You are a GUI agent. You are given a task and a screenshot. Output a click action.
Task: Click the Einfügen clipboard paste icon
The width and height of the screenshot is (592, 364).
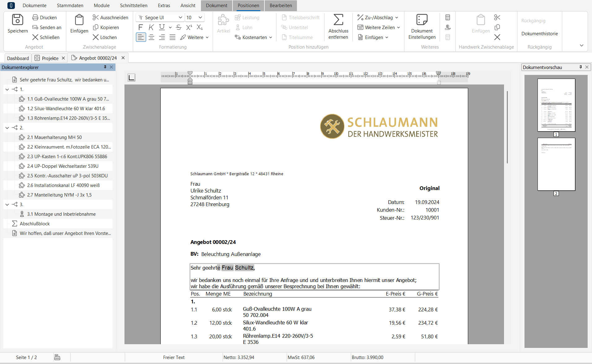click(x=79, y=20)
